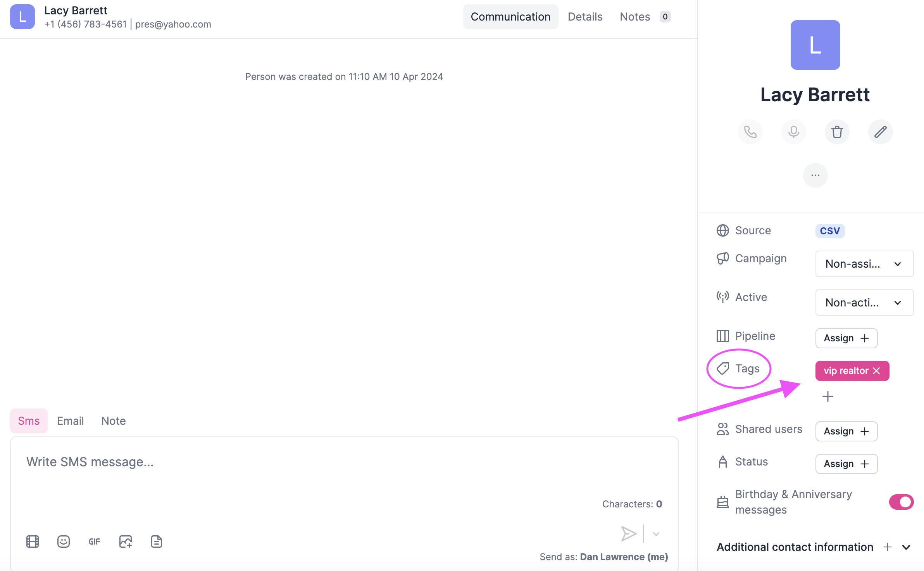
Task: Select the video icon in SMS toolbar
Action: coord(33,542)
